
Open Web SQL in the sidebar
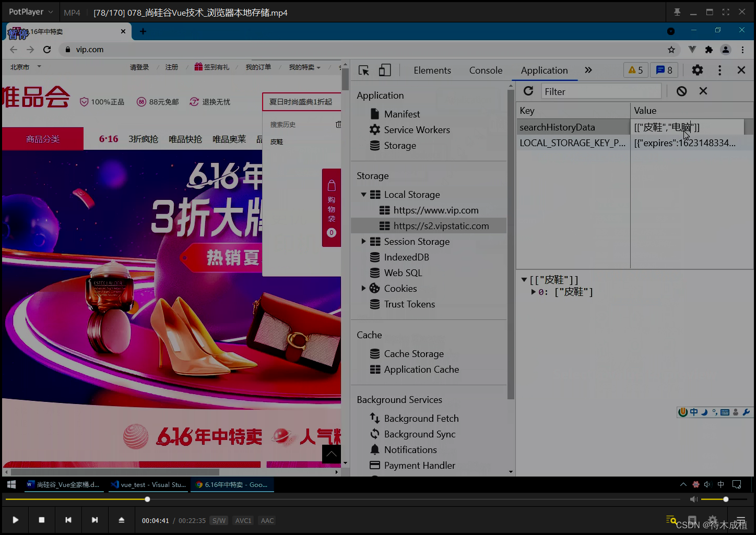click(x=403, y=273)
